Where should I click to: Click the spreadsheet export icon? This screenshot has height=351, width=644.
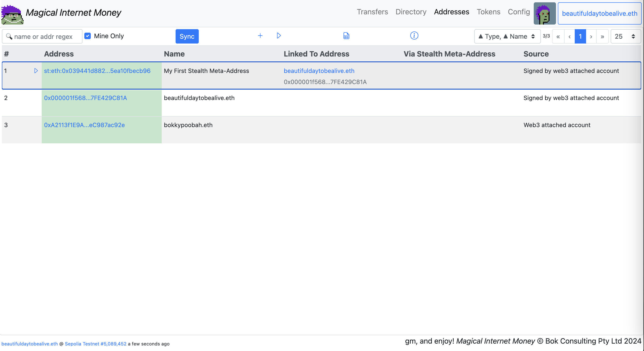346,36
